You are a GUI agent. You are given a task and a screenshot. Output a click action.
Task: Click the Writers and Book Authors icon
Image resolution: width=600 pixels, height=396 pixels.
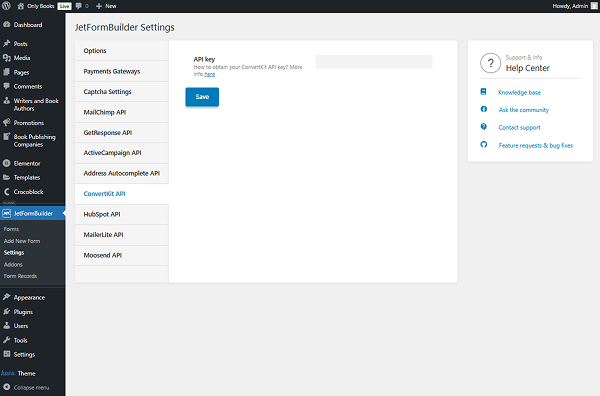(7, 101)
